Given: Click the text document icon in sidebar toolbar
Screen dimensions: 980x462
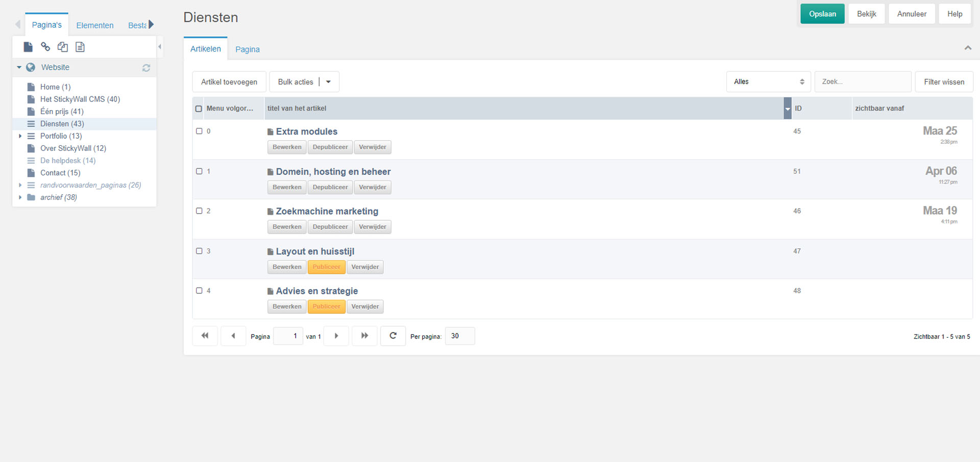Looking at the screenshot, I should point(80,47).
